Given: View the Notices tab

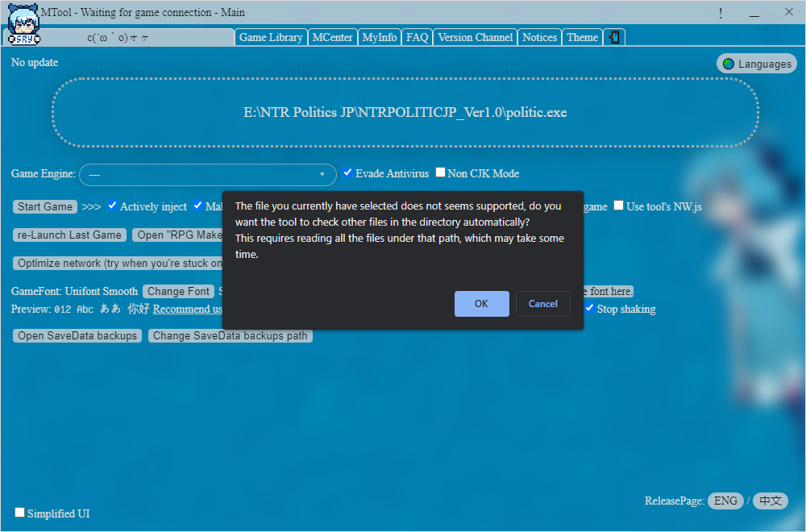Looking at the screenshot, I should click(539, 37).
